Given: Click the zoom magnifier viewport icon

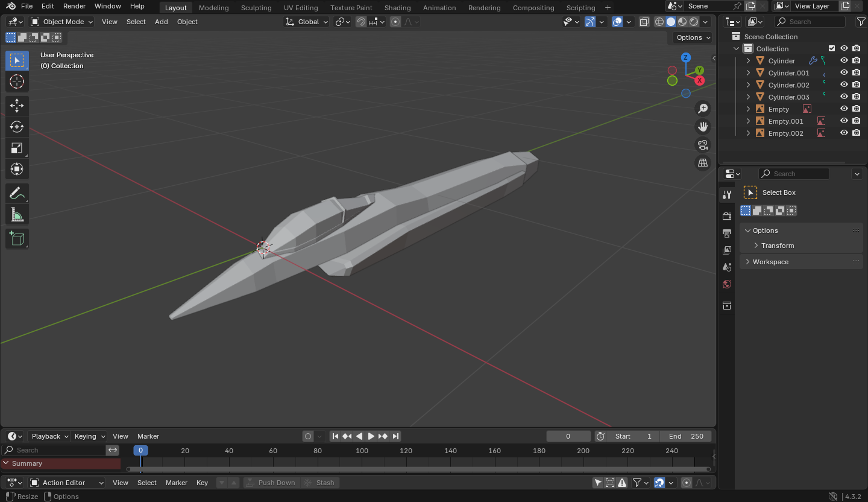Looking at the screenshot, I should point(703,109).
